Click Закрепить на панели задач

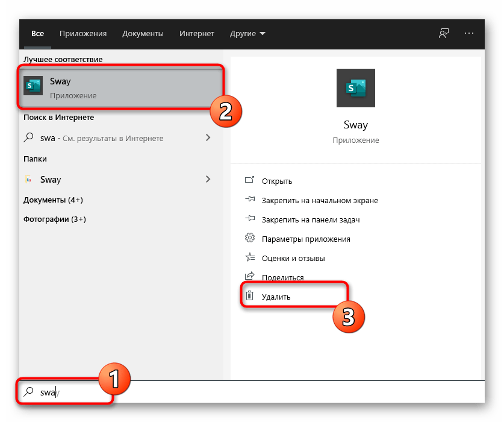[311, 219]
